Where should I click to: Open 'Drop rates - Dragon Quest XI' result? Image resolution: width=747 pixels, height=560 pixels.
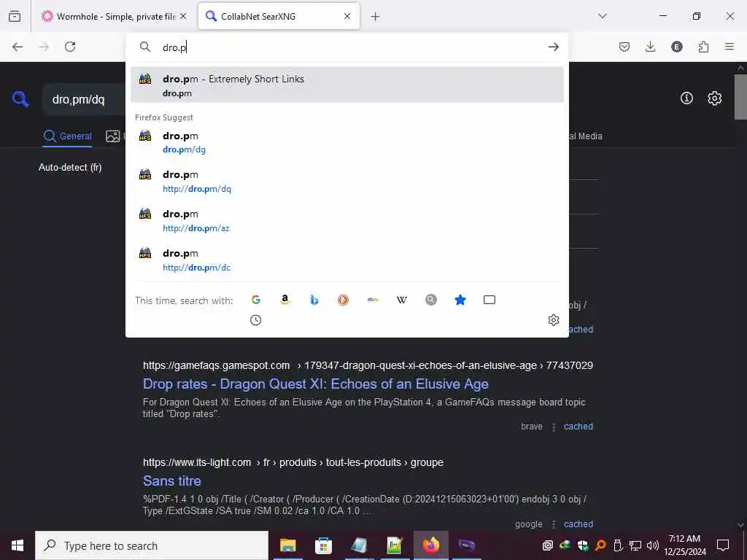315,384
